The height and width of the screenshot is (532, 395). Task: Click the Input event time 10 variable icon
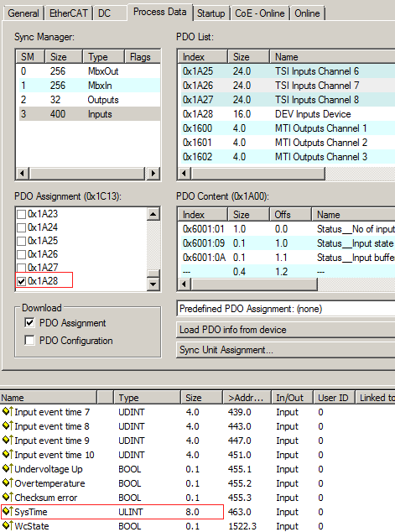coord(8,455)
